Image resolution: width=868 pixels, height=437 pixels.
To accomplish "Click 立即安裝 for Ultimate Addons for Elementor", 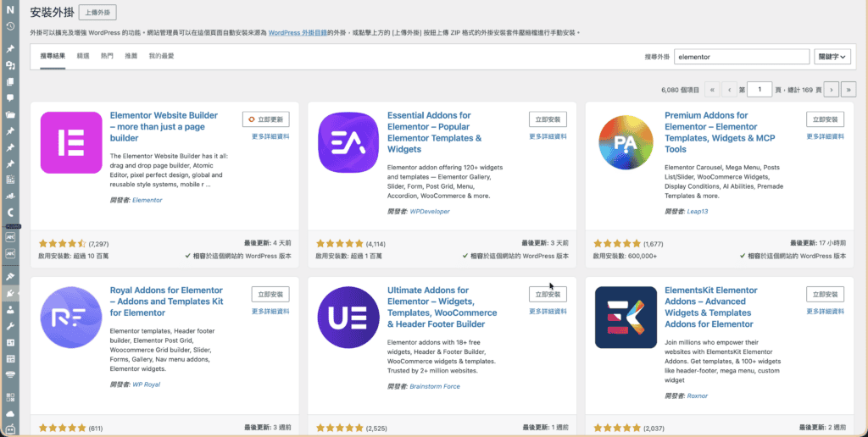I will click(x=548, y=294).
